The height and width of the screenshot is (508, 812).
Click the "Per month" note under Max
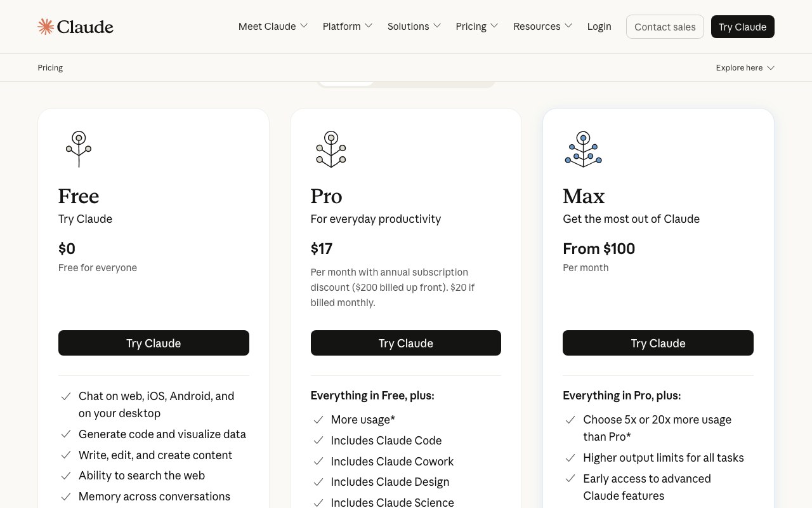pos(586,268)
